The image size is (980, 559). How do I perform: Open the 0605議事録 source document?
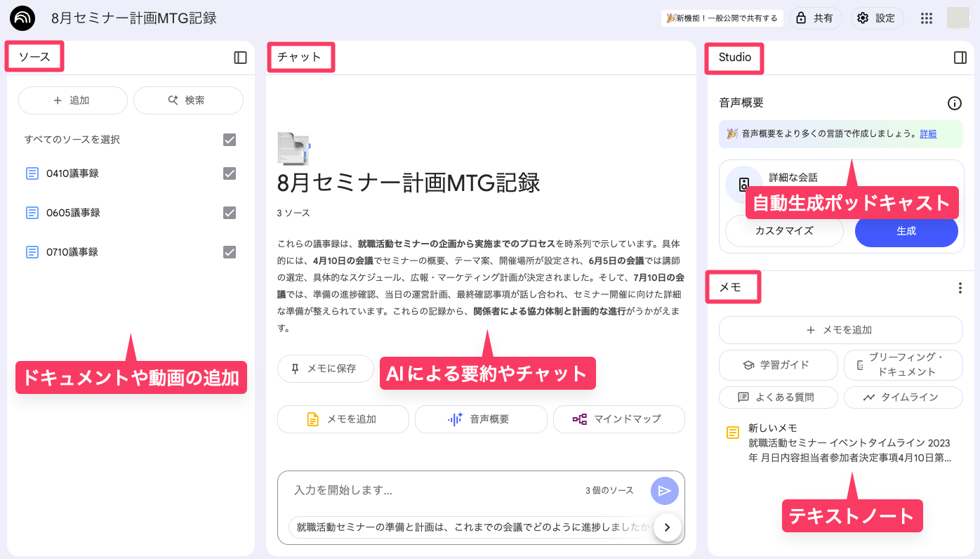coord(73,213)
